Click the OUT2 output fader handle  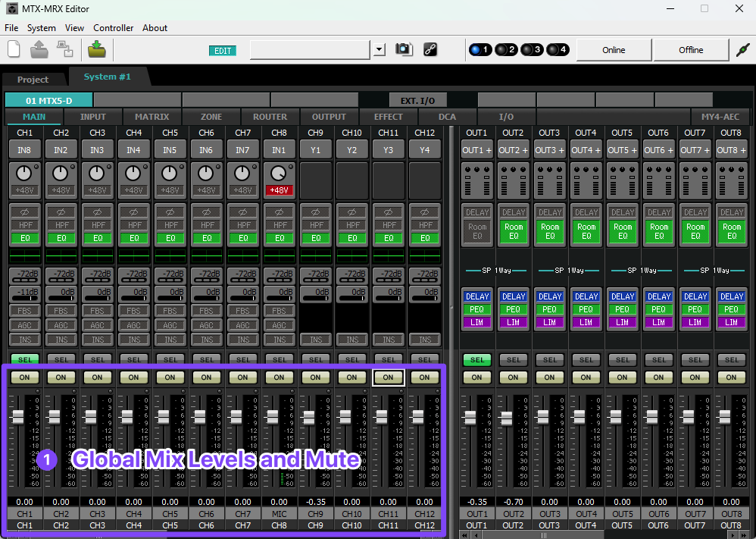[x=506, y=418]
